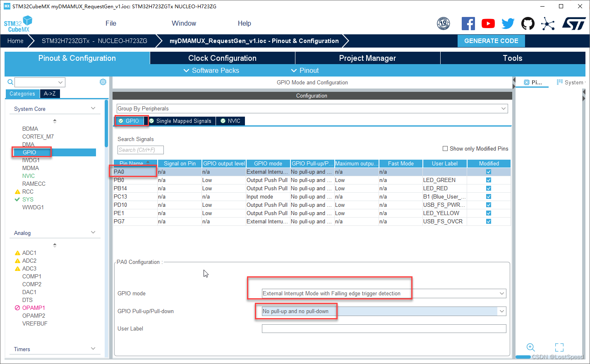Click the left panel vertical scrollbar
This screenshot has height=364, width=590.
(106, 123)
